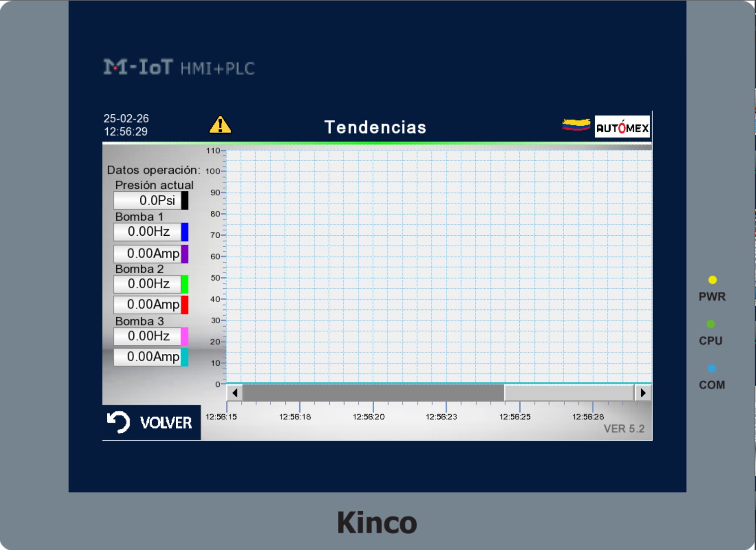Image resolution: width=756 pixels, height=550 pixels.
Task: Select Bomba 3 0.00Hz frequency field
Action: [x=147, y=336]
